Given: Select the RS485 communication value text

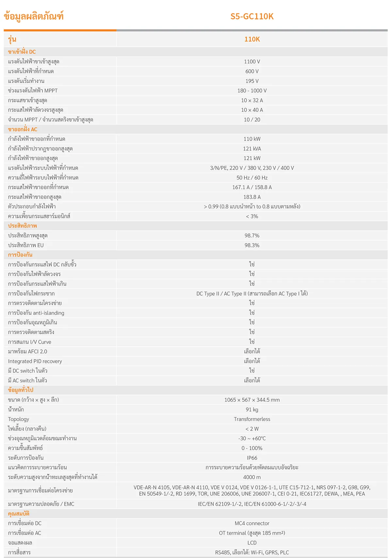Looking at the screenshot, I should coord(252,552).
